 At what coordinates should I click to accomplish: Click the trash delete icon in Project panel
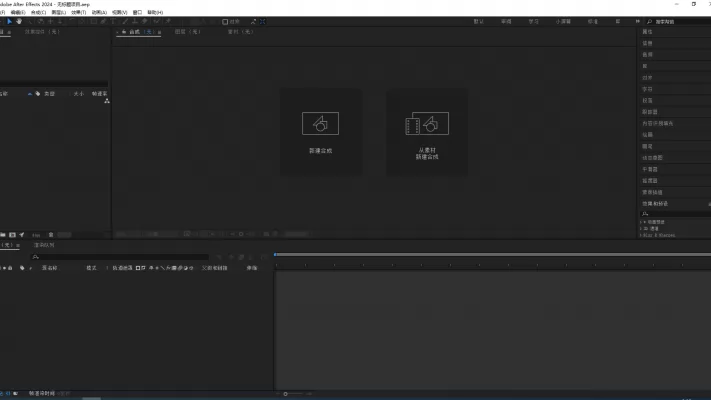point(51,235)
